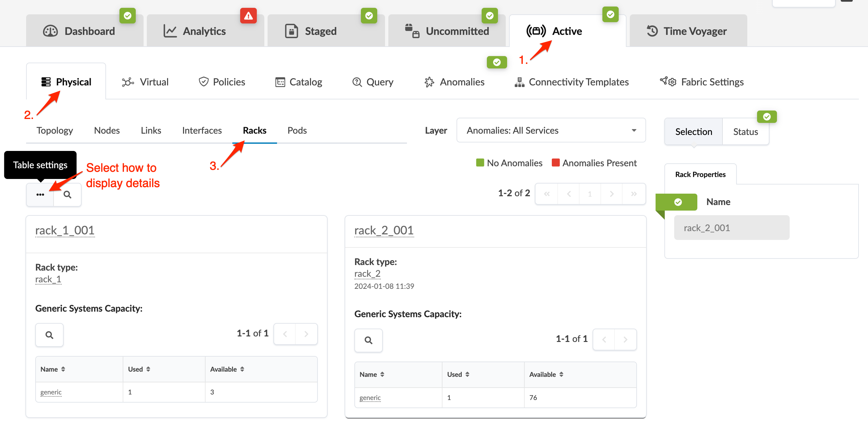868x429 pixels.
Task: Click the rack_2_001 Name field
Action: click(731, 228)
